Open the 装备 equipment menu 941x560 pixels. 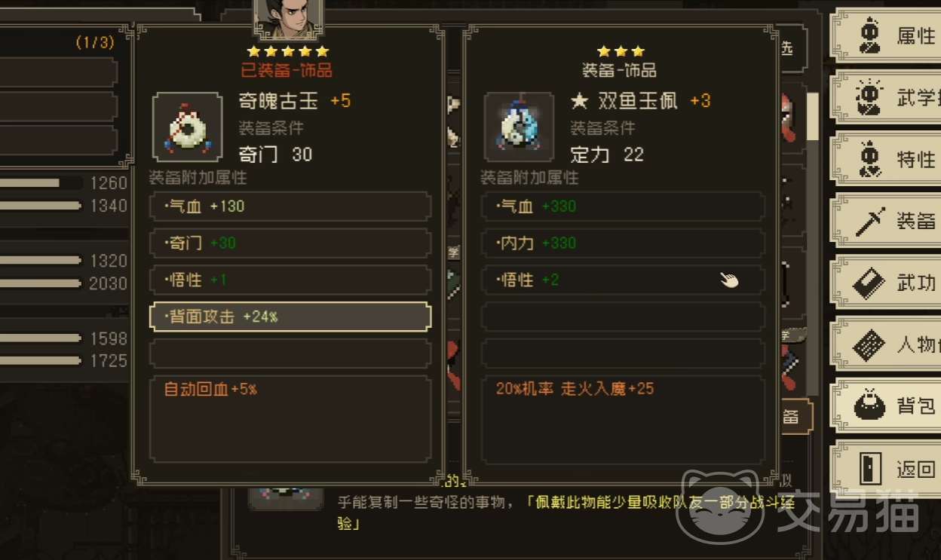coord(885,221)
